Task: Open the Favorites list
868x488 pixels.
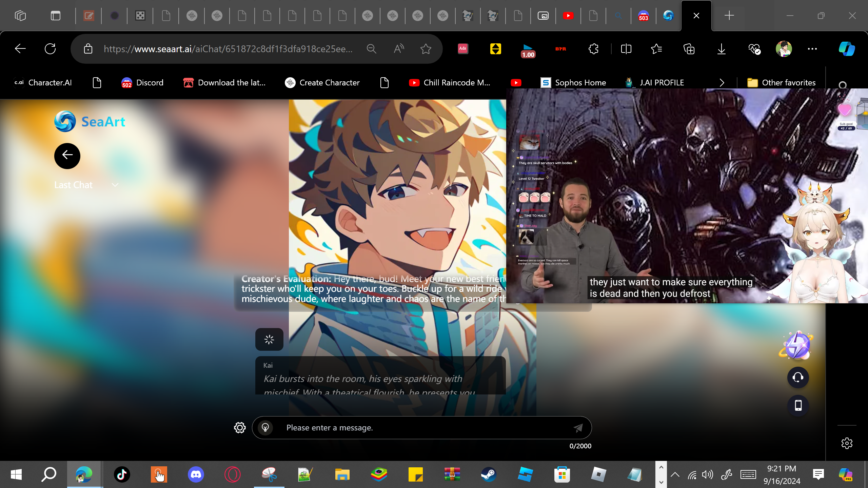Action: 656,49
